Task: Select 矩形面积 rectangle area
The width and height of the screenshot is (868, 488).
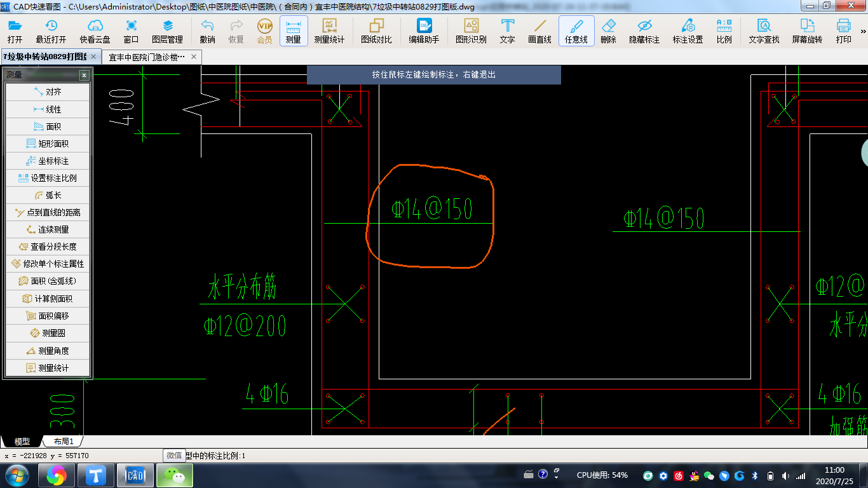Action: (48, 144)
